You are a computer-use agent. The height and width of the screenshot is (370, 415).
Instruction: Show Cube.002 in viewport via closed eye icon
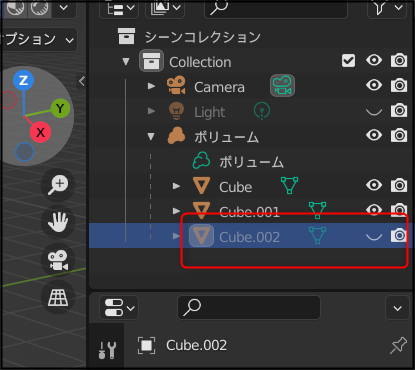point(374,237)
